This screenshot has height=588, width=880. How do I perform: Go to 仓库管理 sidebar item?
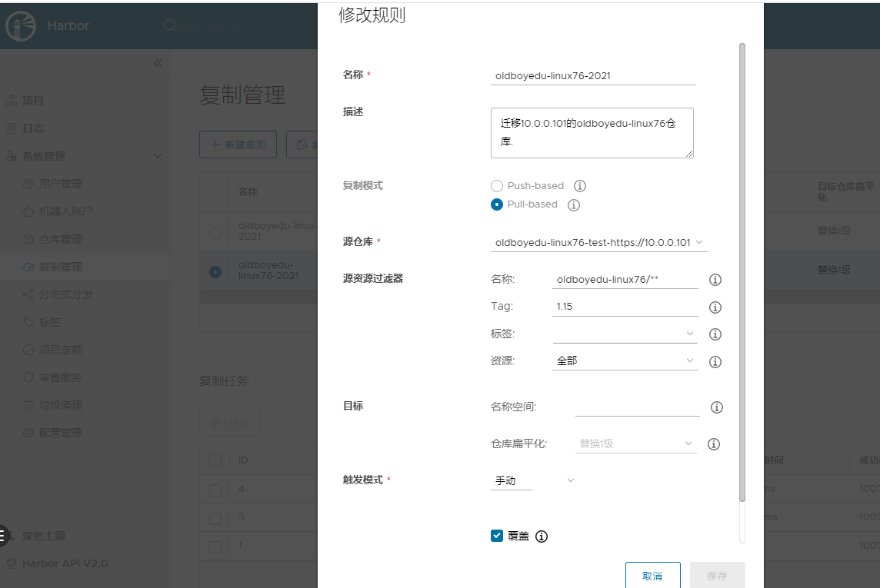click(x=61, y=239)
